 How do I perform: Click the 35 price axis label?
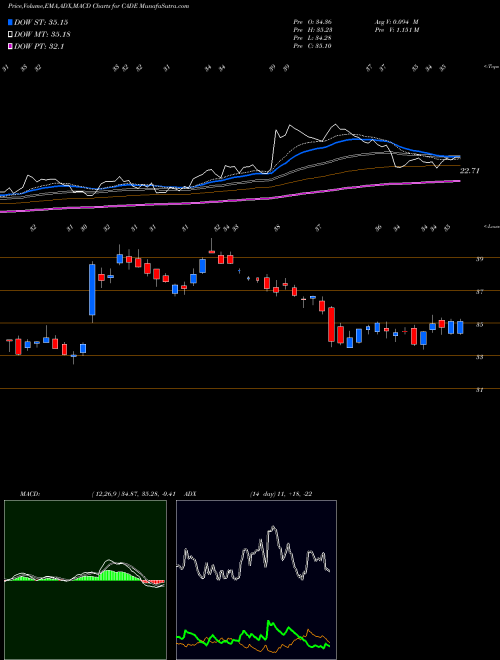point(479,325)
